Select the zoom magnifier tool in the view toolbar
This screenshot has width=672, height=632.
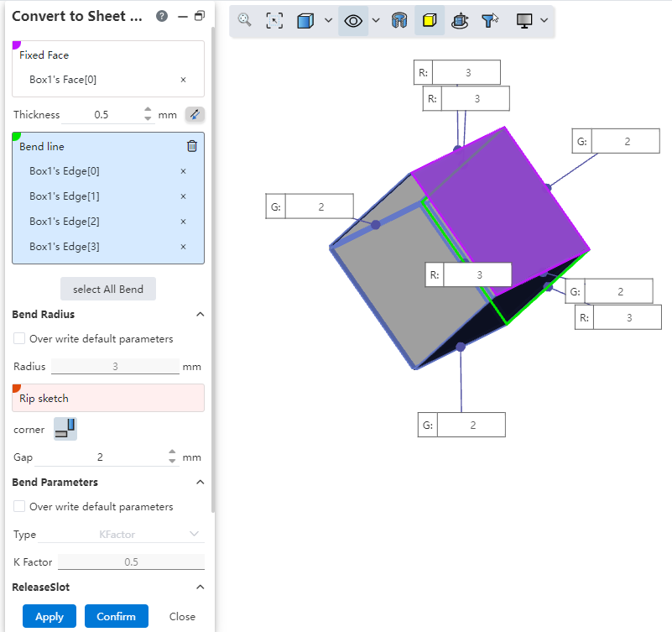click(245, 20)
